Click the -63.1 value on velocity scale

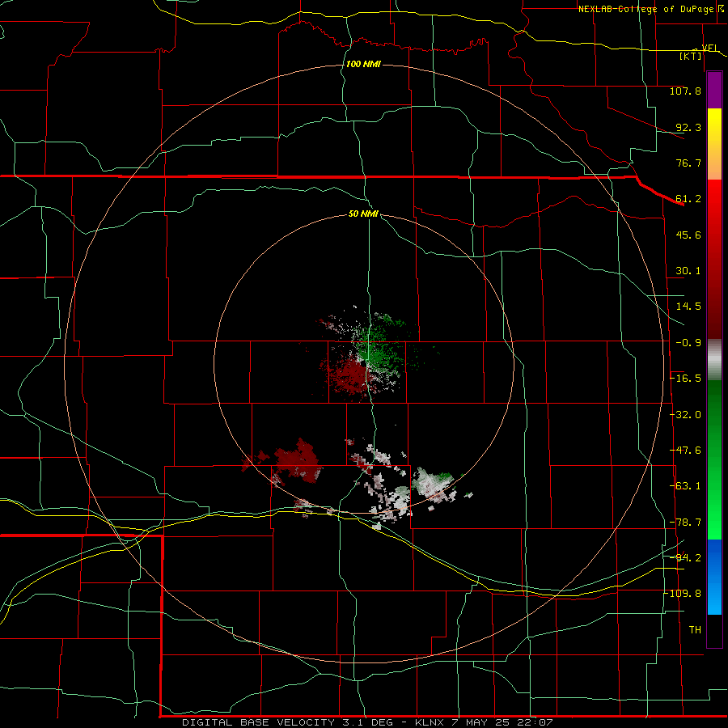(x=685, y=486)
